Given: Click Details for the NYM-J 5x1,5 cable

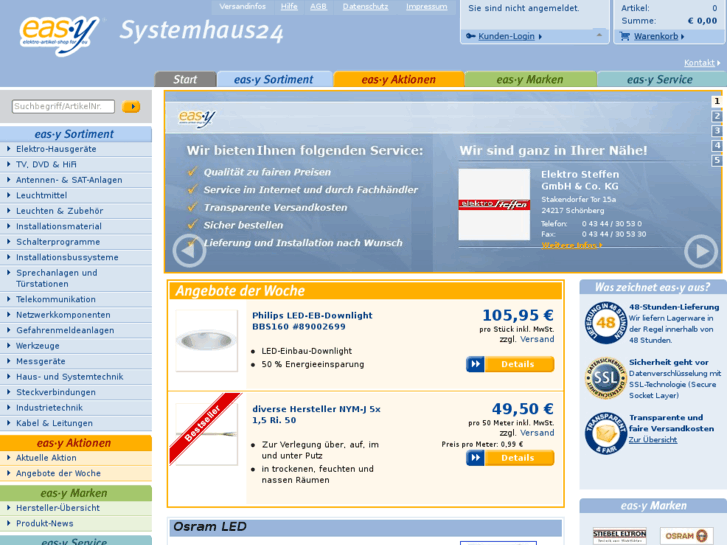Looking at the screenshot, I should [510, 458].
